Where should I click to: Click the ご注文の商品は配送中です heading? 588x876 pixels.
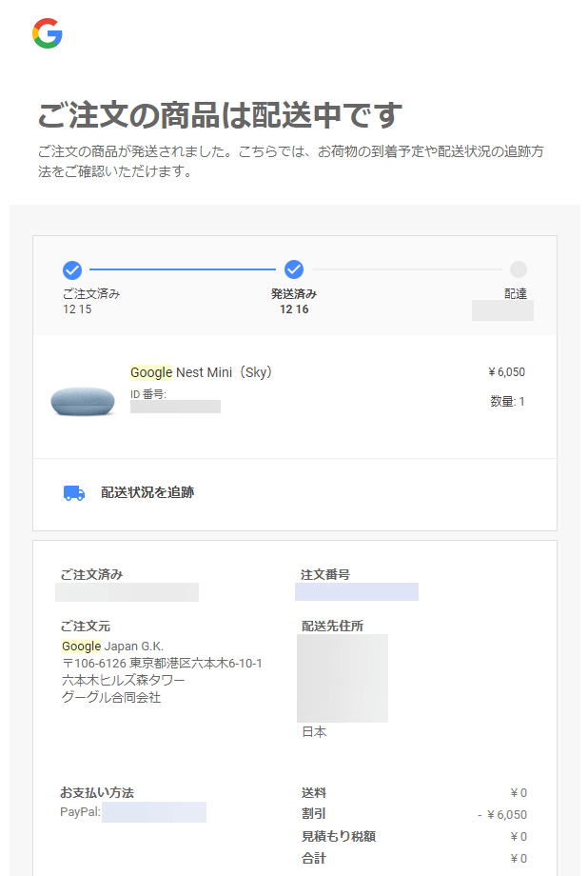pyautogui.click(x=220, y=114)
